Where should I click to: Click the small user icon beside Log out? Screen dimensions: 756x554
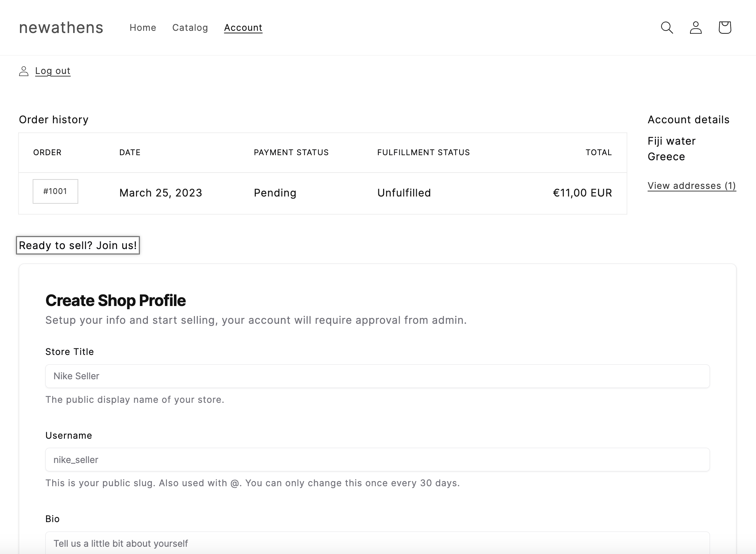[x=24, y=71]
